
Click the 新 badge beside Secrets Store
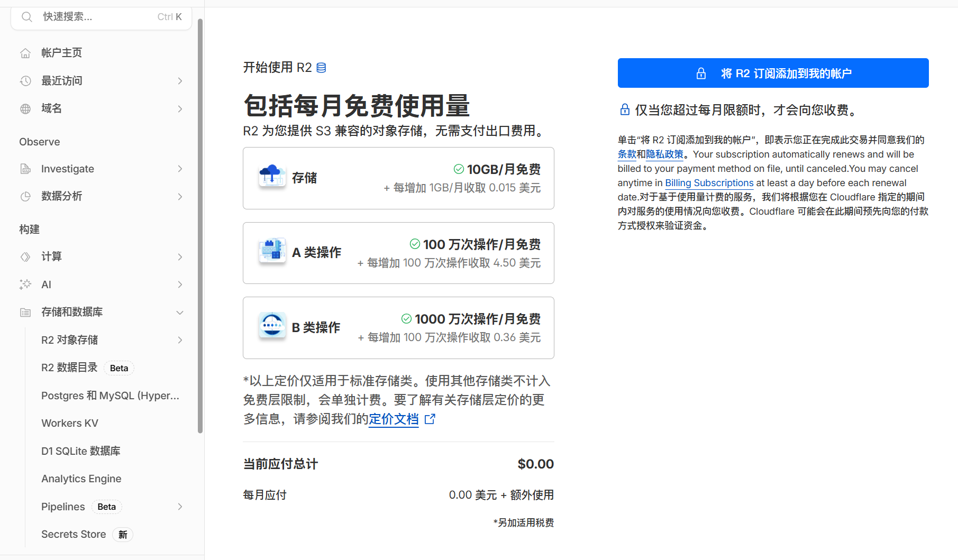123,535
